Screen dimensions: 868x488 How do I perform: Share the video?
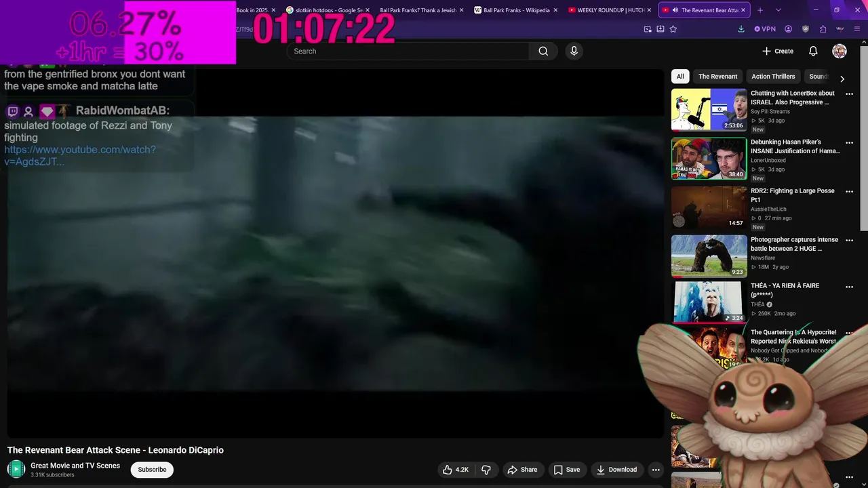coord(522,470)
